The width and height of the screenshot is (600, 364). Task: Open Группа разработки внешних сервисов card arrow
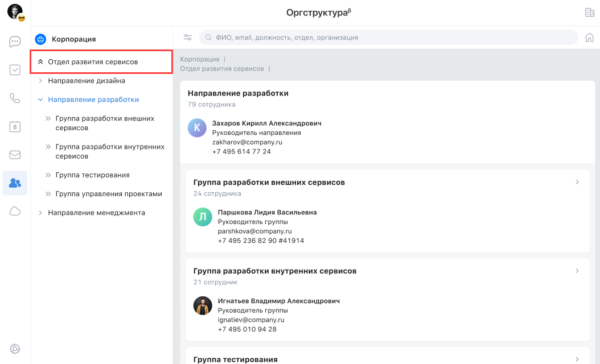click(x=577, y=183)
